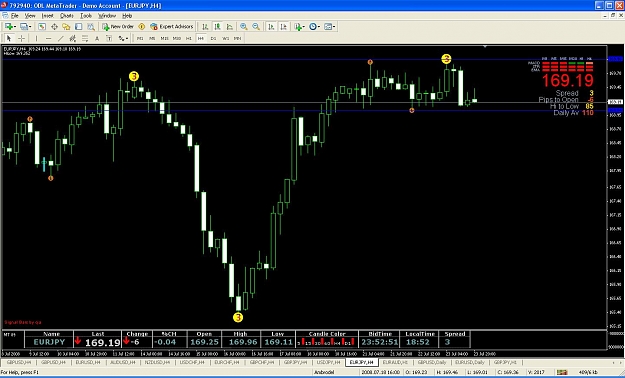
Task: Zoom in on the chart
Action: tap(244, 26)
